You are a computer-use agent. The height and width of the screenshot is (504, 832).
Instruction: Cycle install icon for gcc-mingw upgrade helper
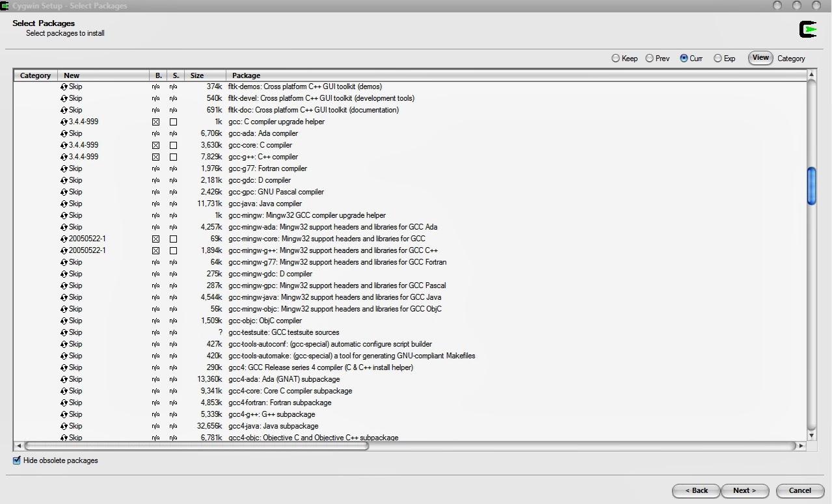pos(64,215)
